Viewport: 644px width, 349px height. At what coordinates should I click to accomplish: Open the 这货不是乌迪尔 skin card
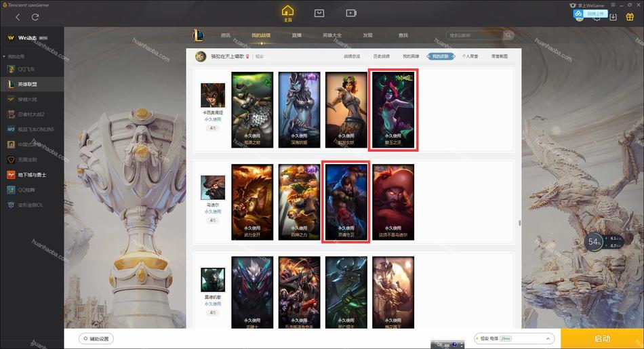393,202
